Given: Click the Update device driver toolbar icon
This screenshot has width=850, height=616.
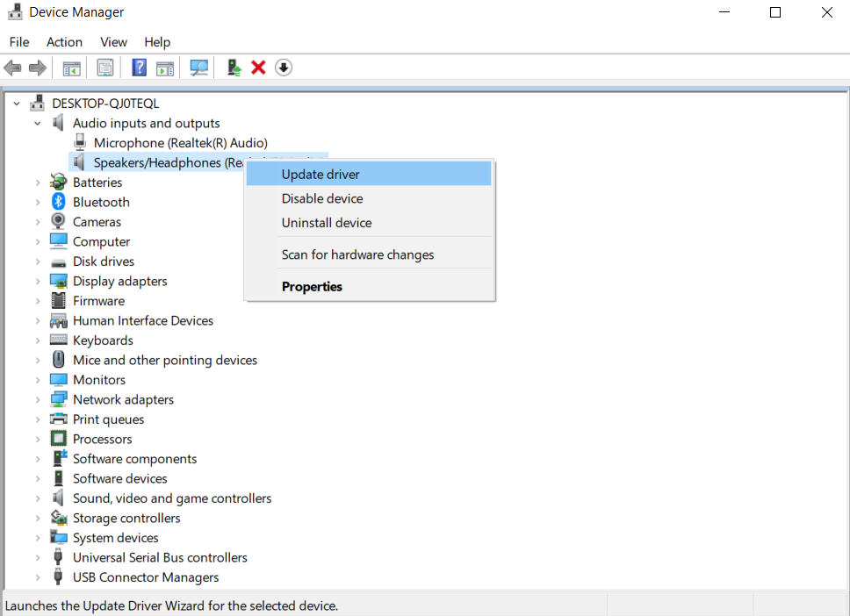Looking at the screenshot, I should click(234, 68).
